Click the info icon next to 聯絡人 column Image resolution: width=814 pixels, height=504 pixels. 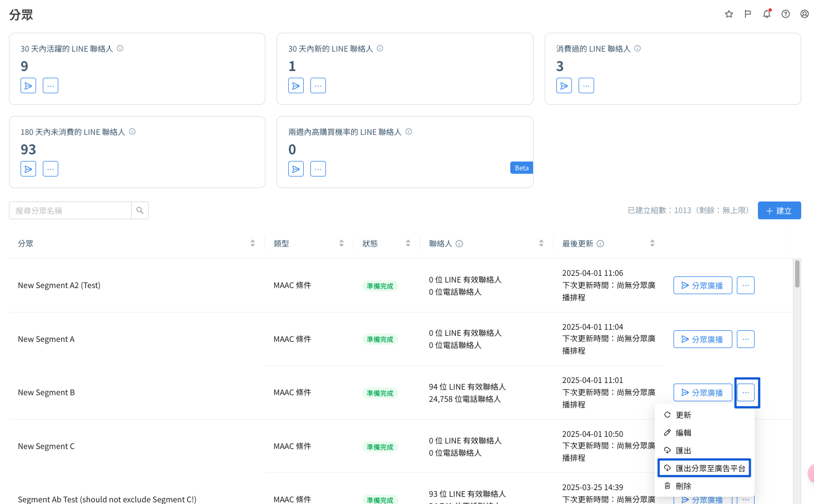point(459,244)
